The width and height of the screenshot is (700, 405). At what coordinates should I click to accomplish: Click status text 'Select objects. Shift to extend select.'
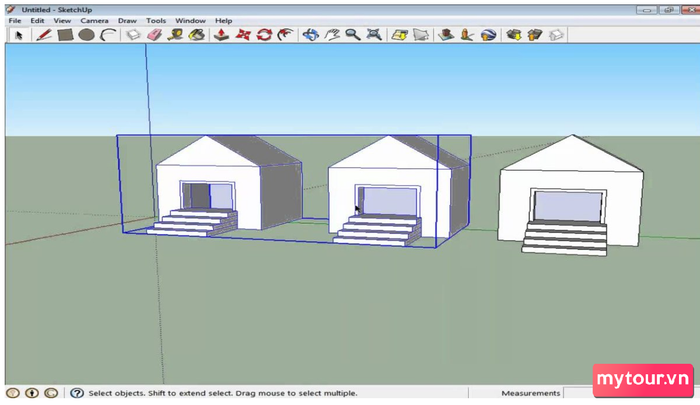coord(161,393)
